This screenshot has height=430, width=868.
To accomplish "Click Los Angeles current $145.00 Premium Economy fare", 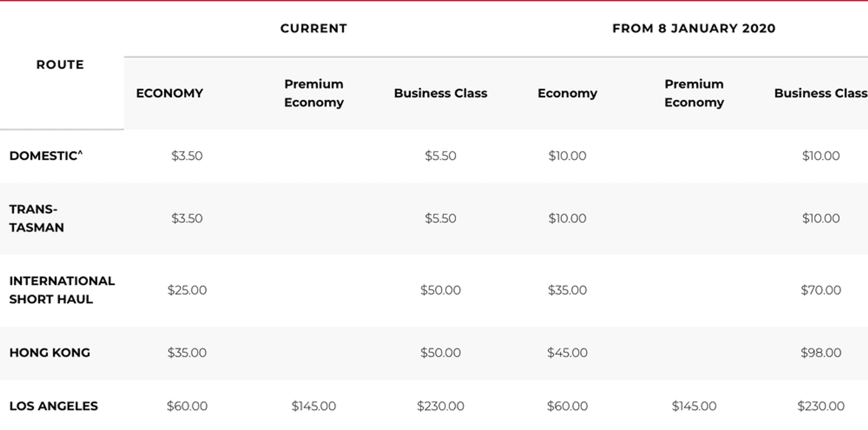I will (x=313, y=406).
